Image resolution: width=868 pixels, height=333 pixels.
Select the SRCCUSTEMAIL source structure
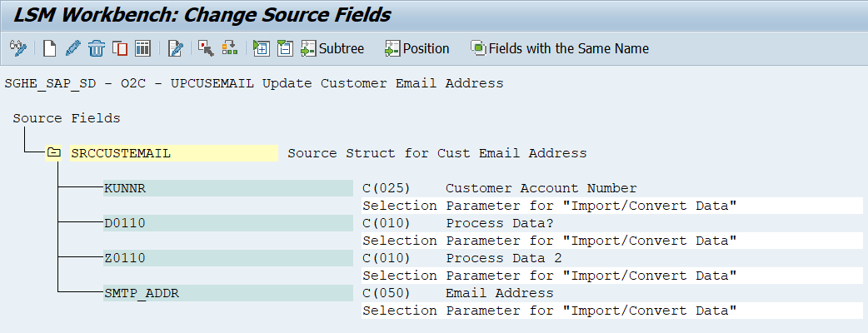coord(174,153)
